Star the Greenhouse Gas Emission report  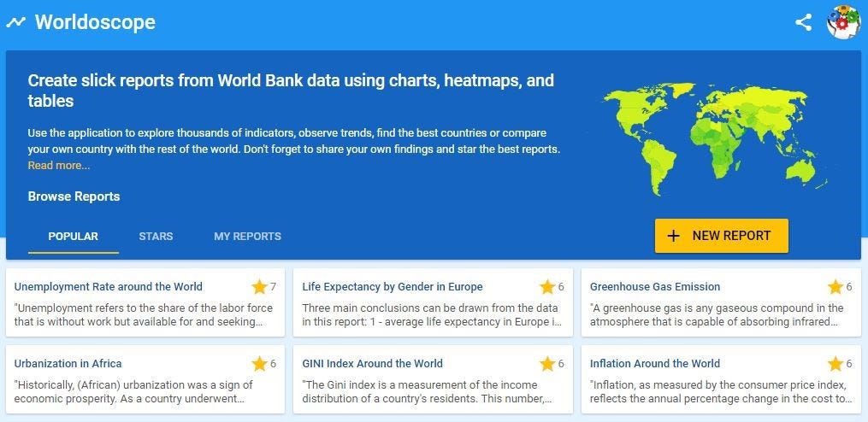(x=835, y=286)
